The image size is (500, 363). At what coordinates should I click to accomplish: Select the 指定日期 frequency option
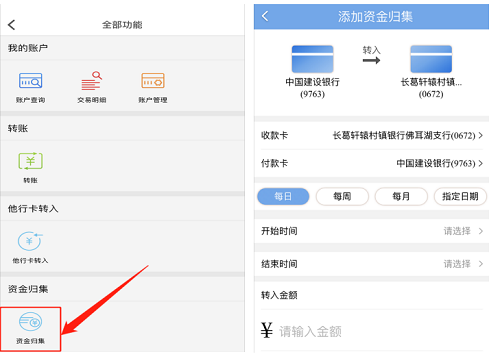click(x=460, y=196)
